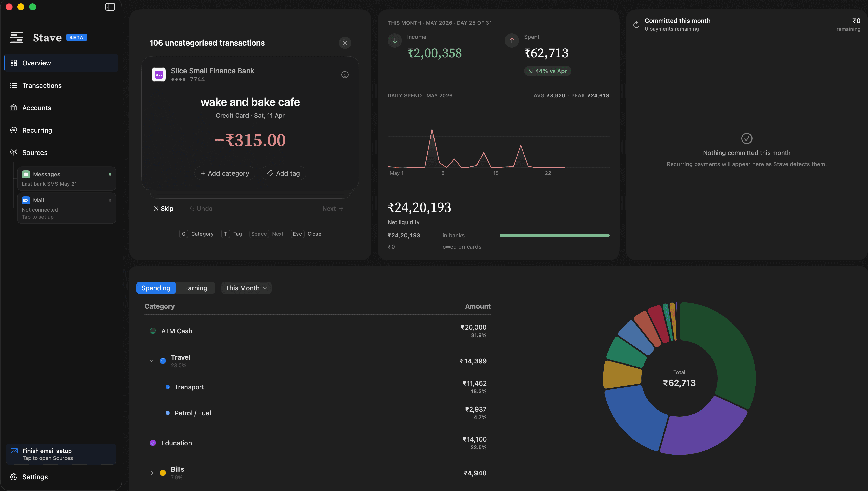Click the BETA badge
The height and width of the screenshot is (491, 868).
point(77,37)
